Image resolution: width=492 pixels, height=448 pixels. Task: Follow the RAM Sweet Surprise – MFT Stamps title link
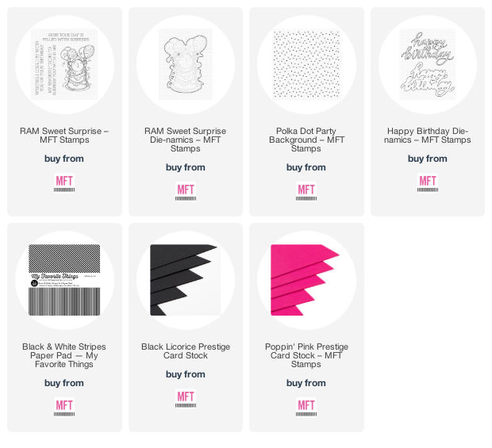tap(64, 136)
